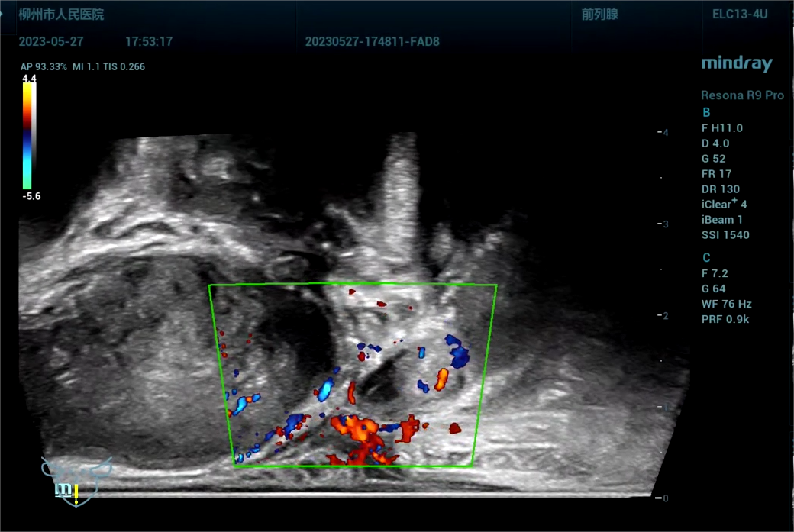Select the PRF 0.9k parameter
This screenshot has width=794, height=532.
725,319
